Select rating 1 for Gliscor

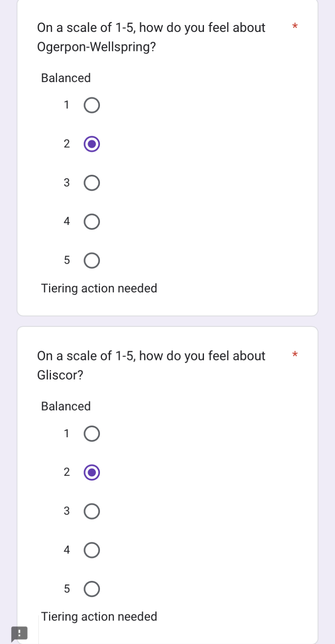pos(92,434)
